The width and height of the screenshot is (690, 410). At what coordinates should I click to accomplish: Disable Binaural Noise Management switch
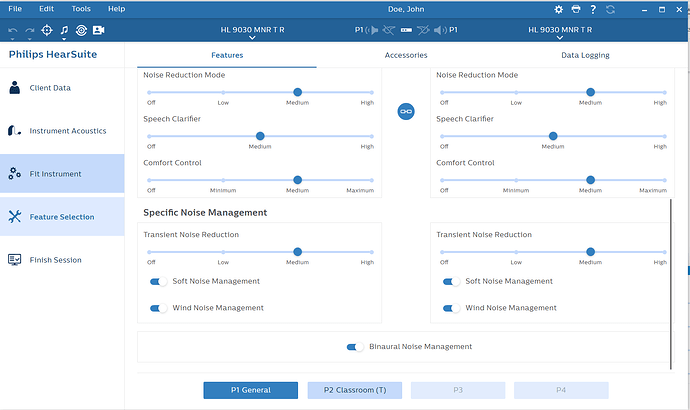355,347
